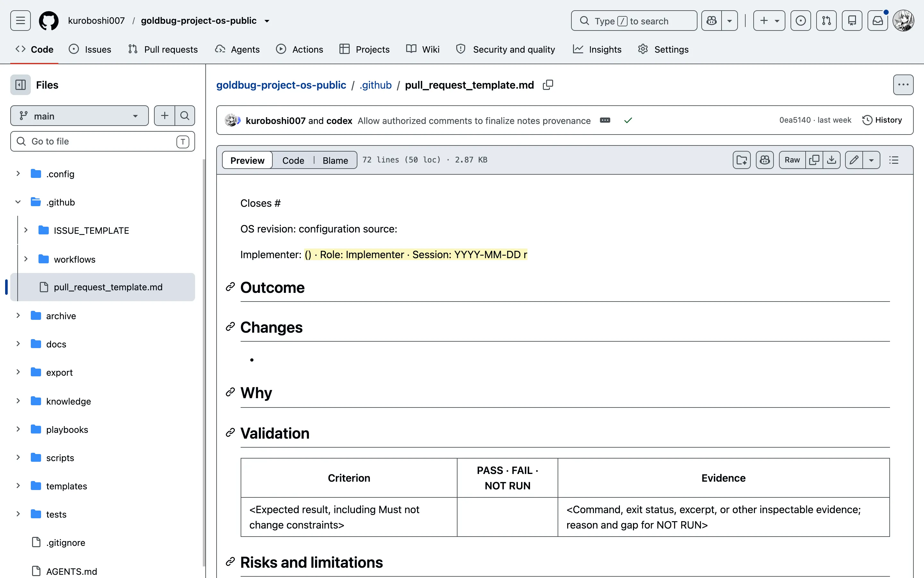Search this repository's files with the magnifier button

[x=185, y=116]
